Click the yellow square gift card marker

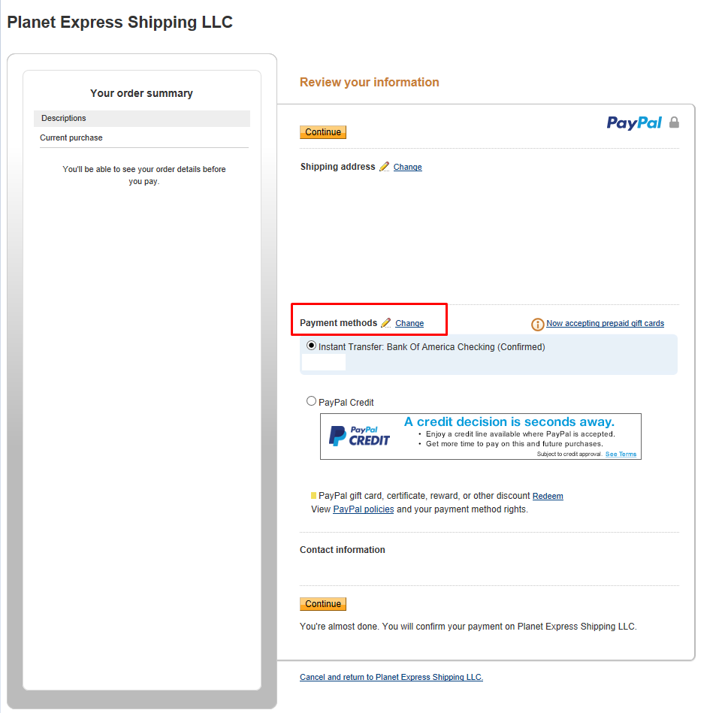pyautogui.click(x=313, y=496)
